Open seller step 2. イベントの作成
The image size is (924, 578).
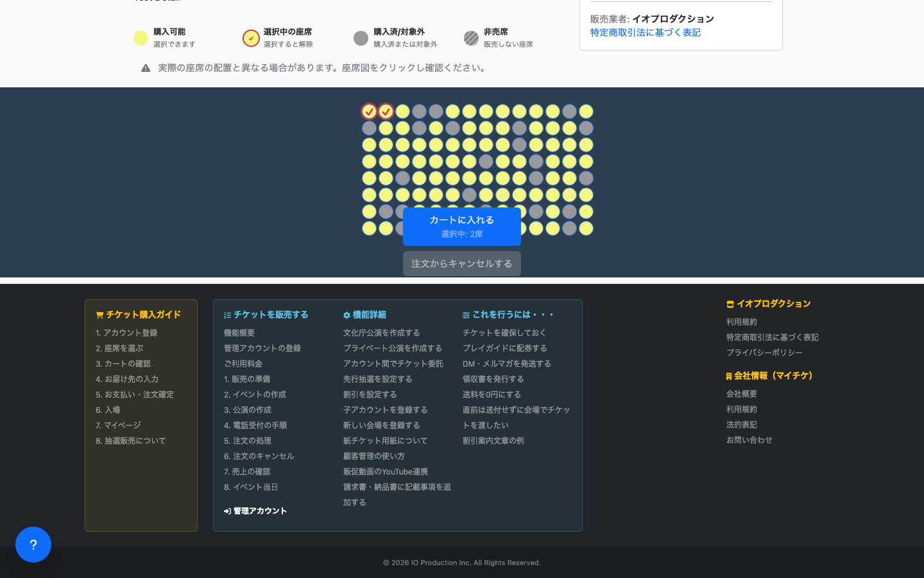click(x=255, y=394)
